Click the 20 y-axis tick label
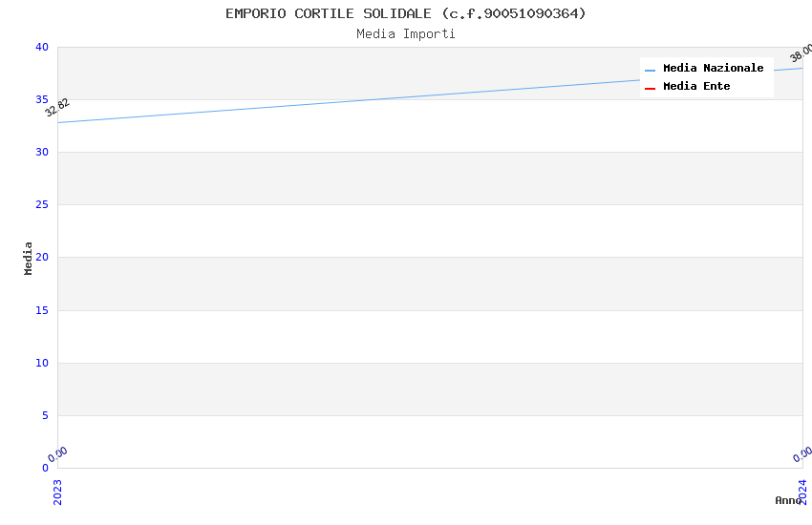812x525 pixels. click(42, 257)
